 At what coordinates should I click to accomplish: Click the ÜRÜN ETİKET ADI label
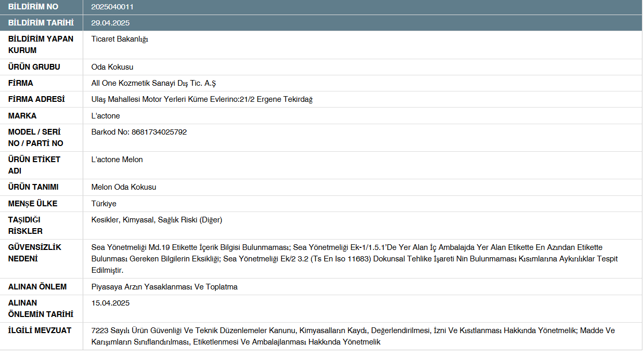click(34, 165)
